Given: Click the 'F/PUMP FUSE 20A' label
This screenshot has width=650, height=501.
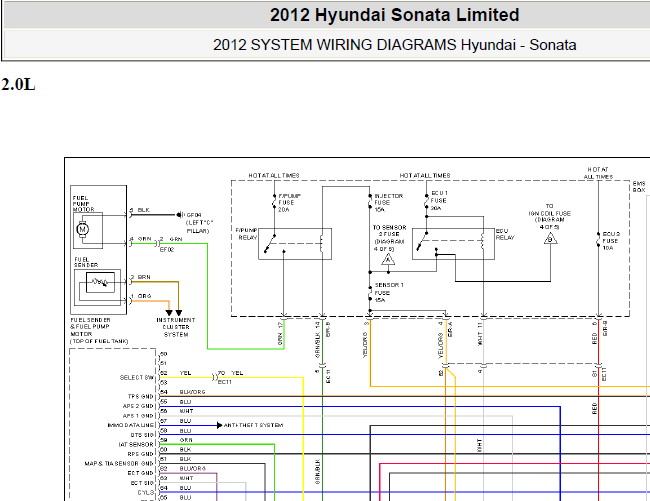Looking at the screenshot, I should pos(289,203).
